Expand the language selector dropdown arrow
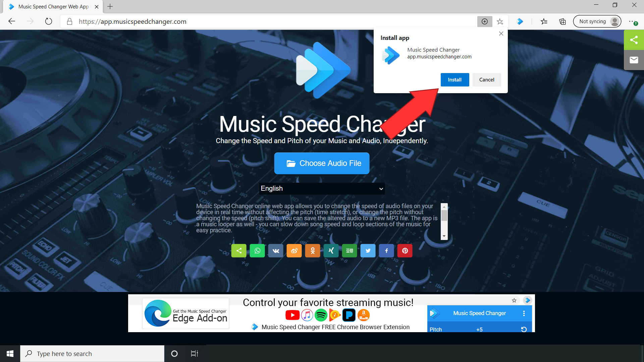This screenshot has width=644, height=362. (380, 189)
